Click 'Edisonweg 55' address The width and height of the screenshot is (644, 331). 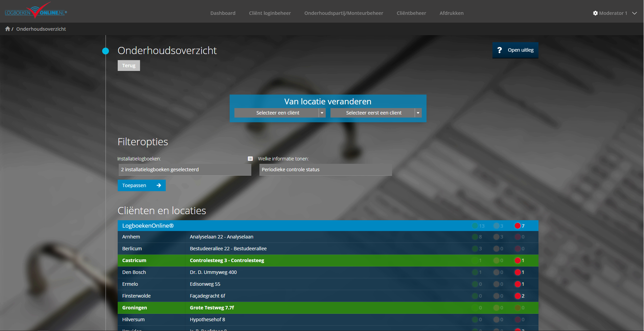(x=205, y=284)
